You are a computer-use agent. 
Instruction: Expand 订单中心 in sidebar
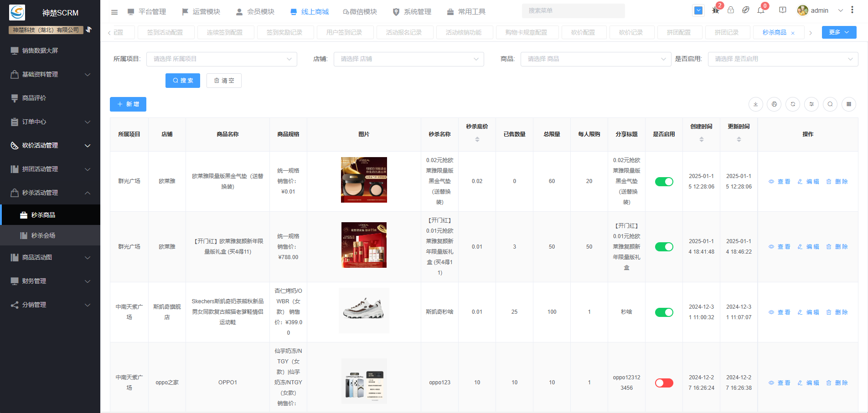pyautogui.click(x=50, y=122)
